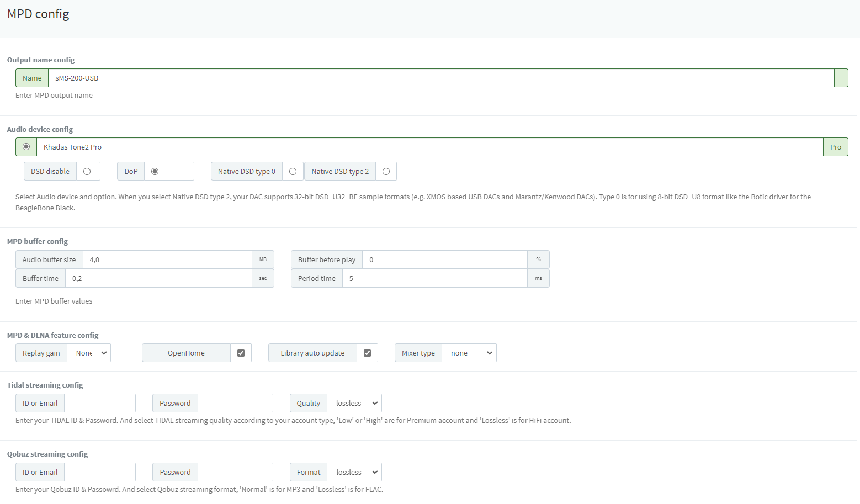The image size is (860, 504).
Task: Expand Qobuz Format dropdown
Action: [x=354, y=473]
